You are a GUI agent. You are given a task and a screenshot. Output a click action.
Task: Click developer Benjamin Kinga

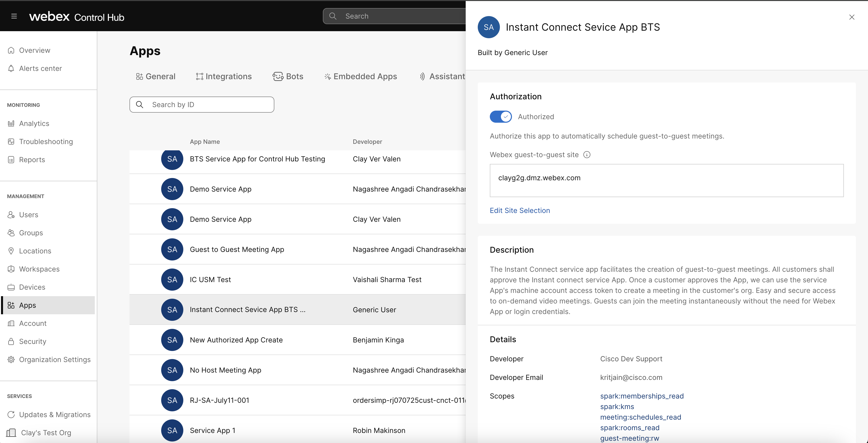378,340
